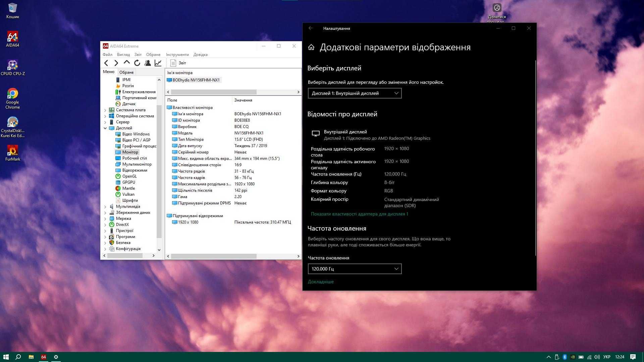
Task: Click the Settings home icon
Action: tap(311, 47)
